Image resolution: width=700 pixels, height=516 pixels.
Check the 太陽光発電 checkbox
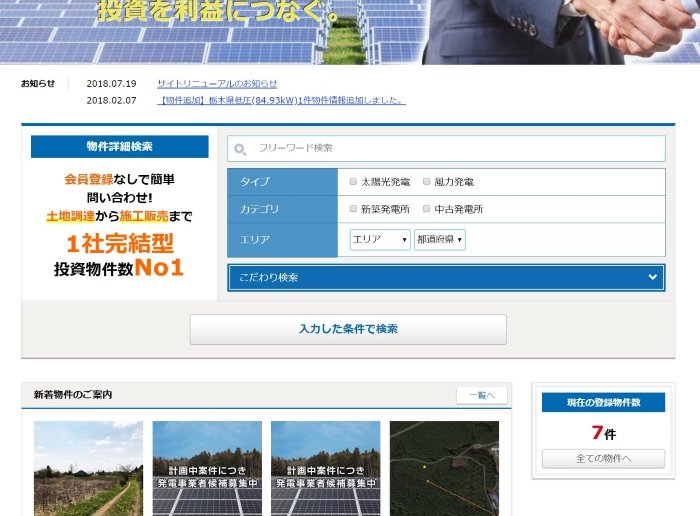(x=353, y=182)
